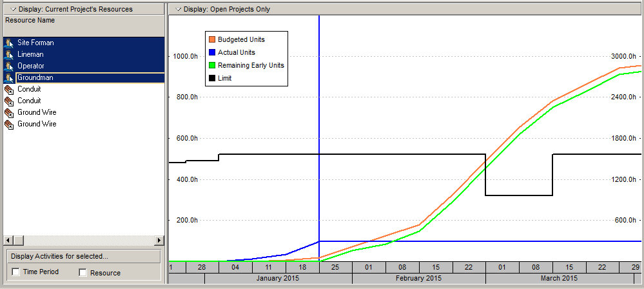The width and height of the screenshot is (644, 289).
Task: Click the Site Forman labor resource icon
Action: pyautogui.click(x=8, y=43)
